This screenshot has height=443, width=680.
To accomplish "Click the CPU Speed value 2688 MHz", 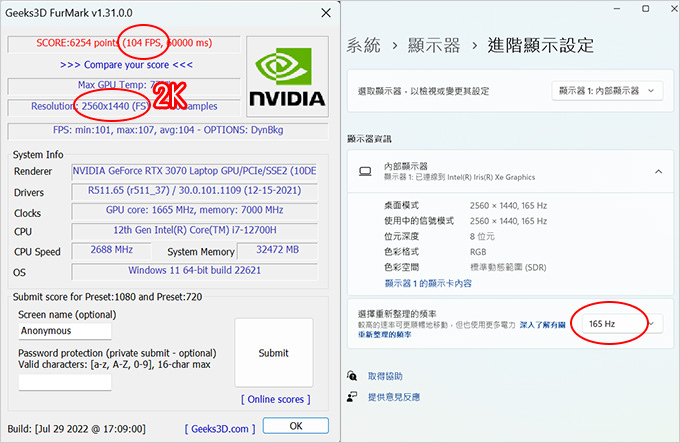I will click(x=111, y=250).
